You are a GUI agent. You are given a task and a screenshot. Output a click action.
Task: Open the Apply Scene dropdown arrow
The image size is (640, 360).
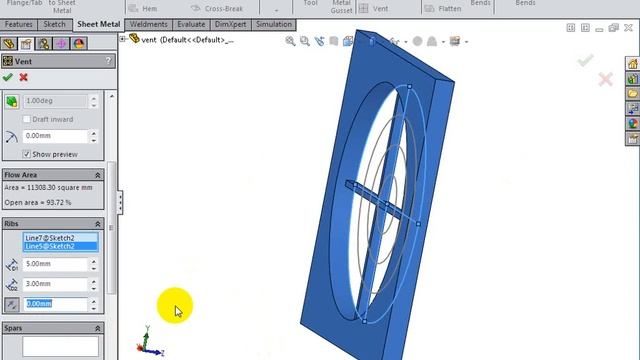pos(443,42)
